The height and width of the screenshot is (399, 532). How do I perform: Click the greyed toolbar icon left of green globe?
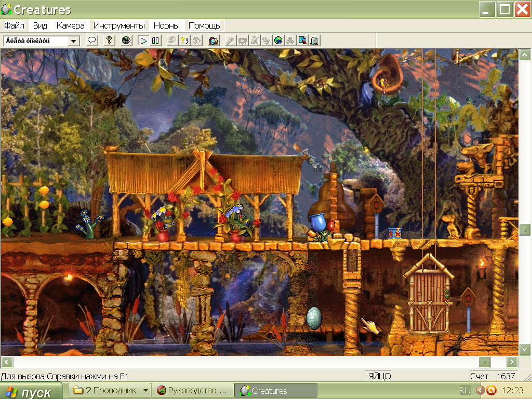click(x=267, y=41)
